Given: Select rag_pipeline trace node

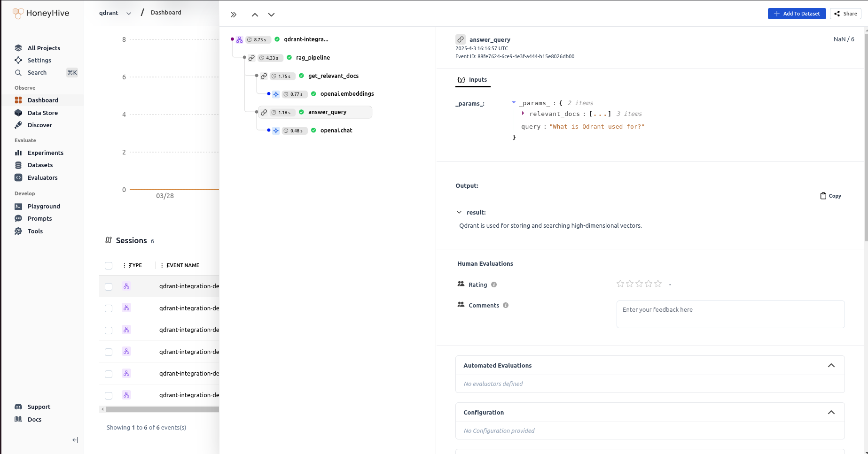Looking at the screenshot, I should pyautogui.click(x=313, y=58).
